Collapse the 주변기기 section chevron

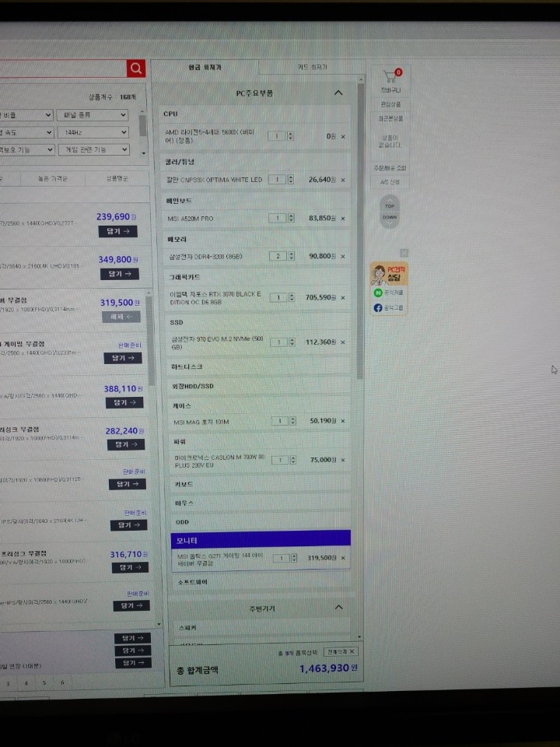[x=338, y=608]
